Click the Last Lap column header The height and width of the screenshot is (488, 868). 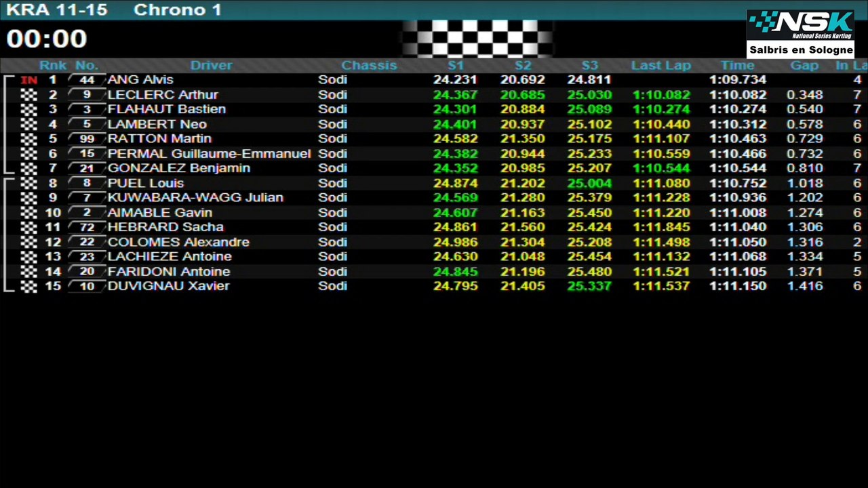(661, 66)
